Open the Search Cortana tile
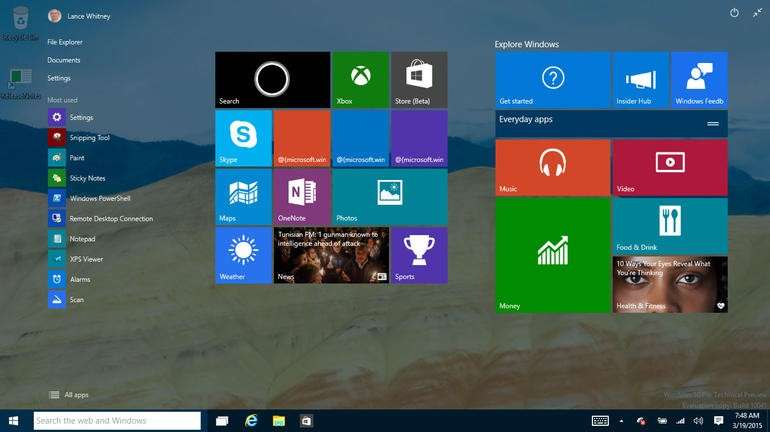Viewport: 770px width, 432px height. pos(273,80)
